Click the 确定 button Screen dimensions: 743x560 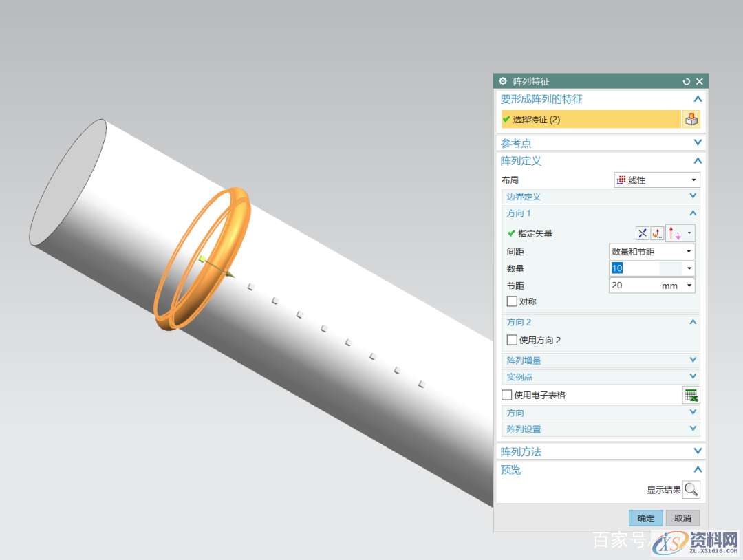tap(645, 519)
